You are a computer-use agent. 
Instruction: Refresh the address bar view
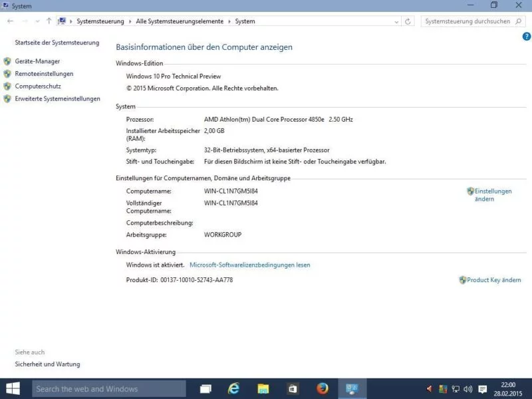coord(408,21)
